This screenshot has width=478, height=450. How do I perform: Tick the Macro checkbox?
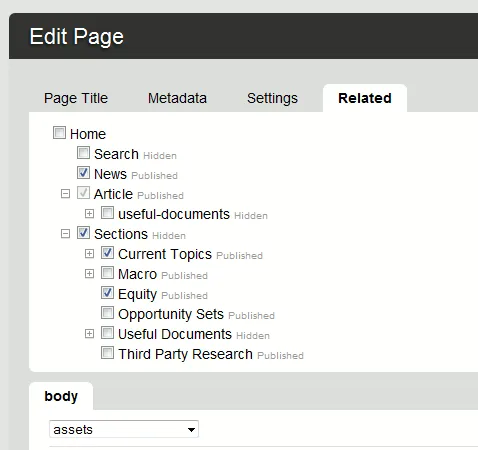click(x=107, y=273)
